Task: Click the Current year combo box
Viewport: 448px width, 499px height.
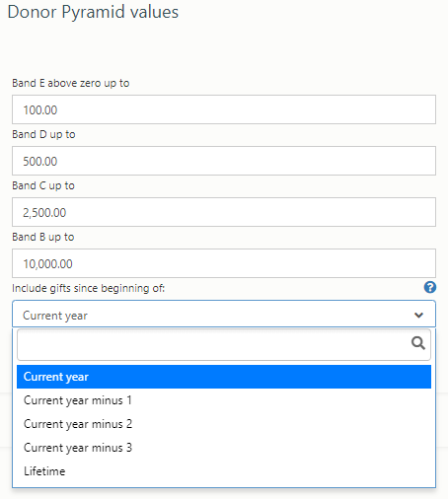Action: (224, 314)
